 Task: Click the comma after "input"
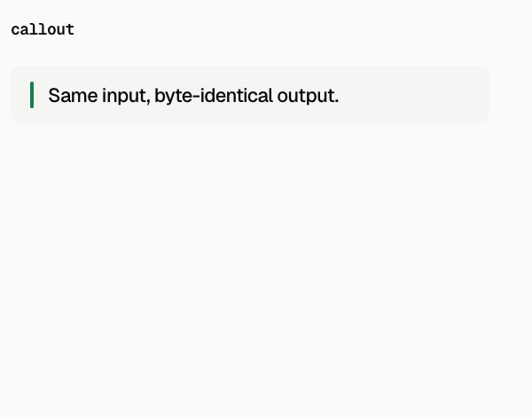pos(149,101)
